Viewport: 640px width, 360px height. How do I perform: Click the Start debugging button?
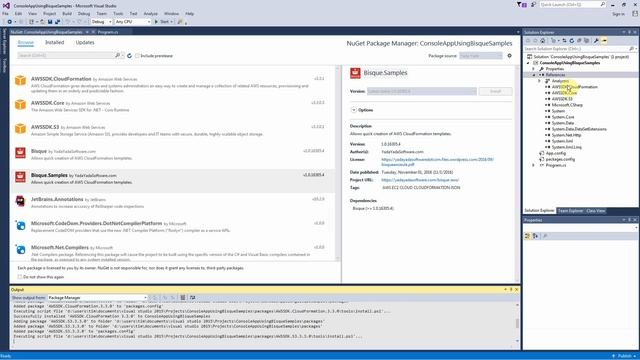click(x=163, y=22)
